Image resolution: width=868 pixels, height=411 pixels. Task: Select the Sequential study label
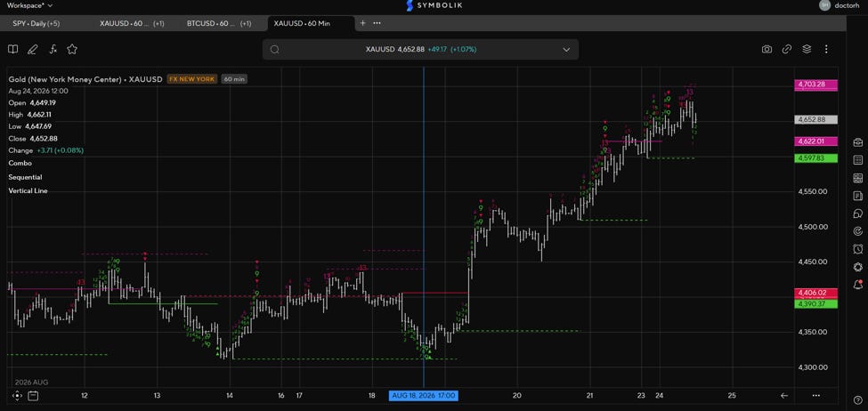[x=26, y=177]
